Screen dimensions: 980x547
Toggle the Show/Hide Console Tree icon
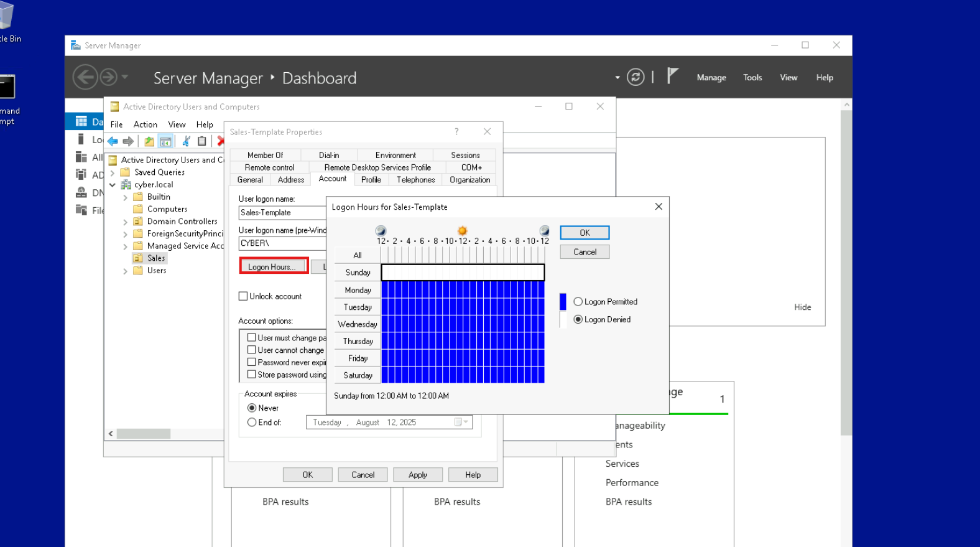point(165,141)
